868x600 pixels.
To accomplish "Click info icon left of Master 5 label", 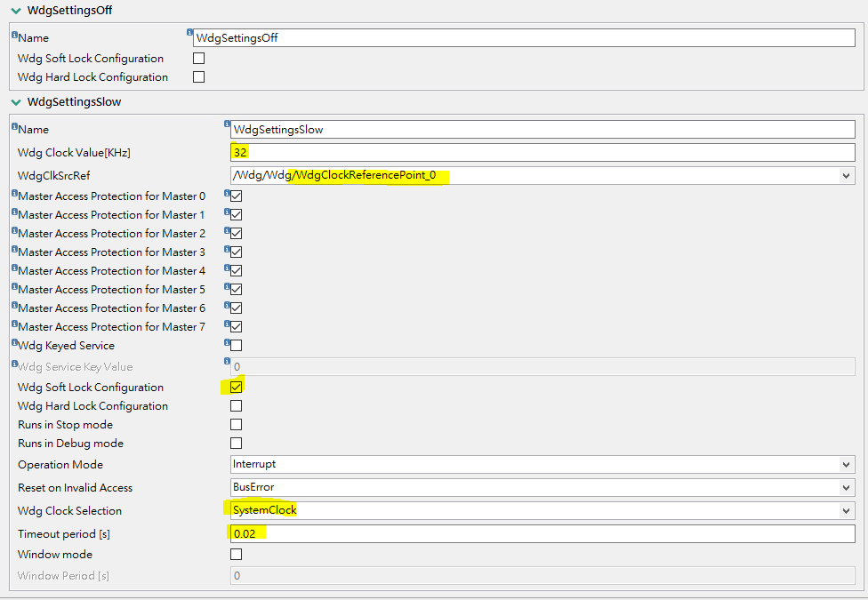I will click(x=14, y=286).
